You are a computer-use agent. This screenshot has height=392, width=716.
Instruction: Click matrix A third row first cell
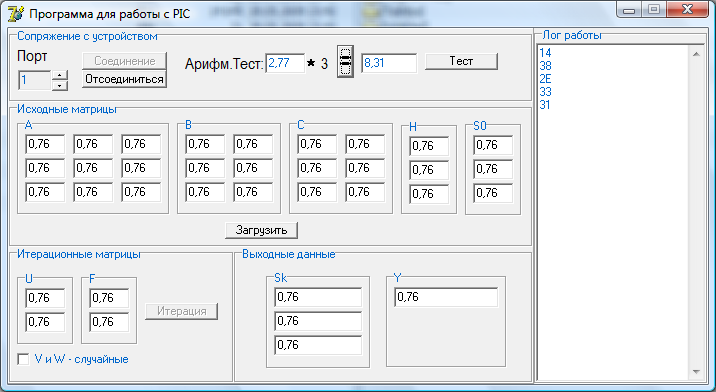point(45,192)
